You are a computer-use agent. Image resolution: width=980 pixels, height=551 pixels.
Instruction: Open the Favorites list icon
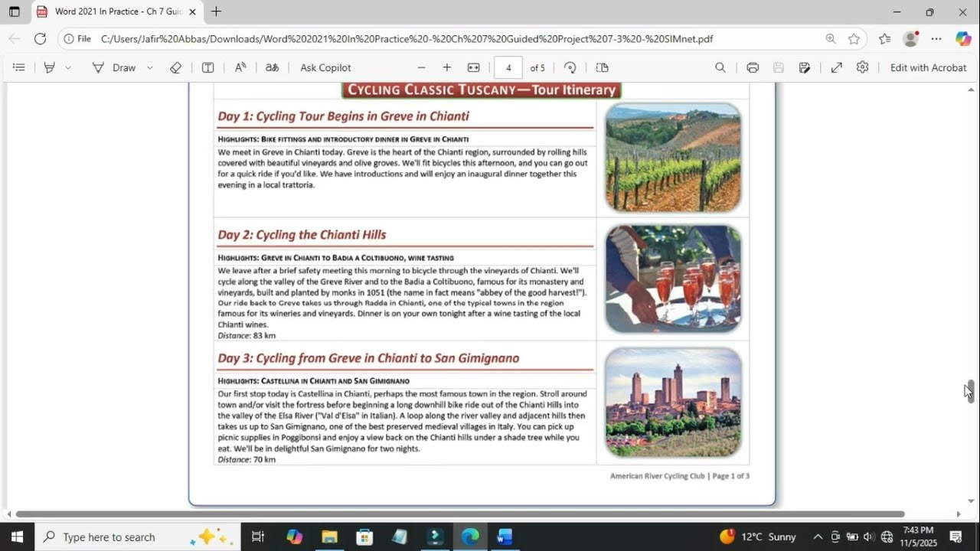[x=885, y=38]
